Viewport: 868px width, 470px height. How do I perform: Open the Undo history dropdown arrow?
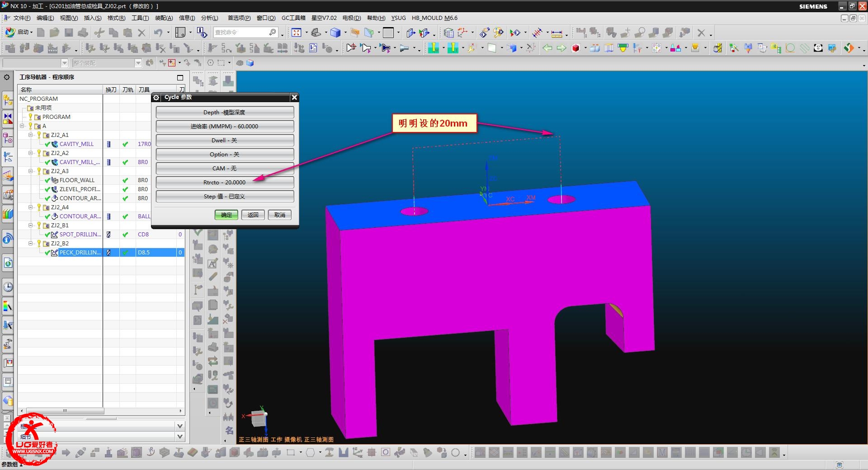point(168,33)
